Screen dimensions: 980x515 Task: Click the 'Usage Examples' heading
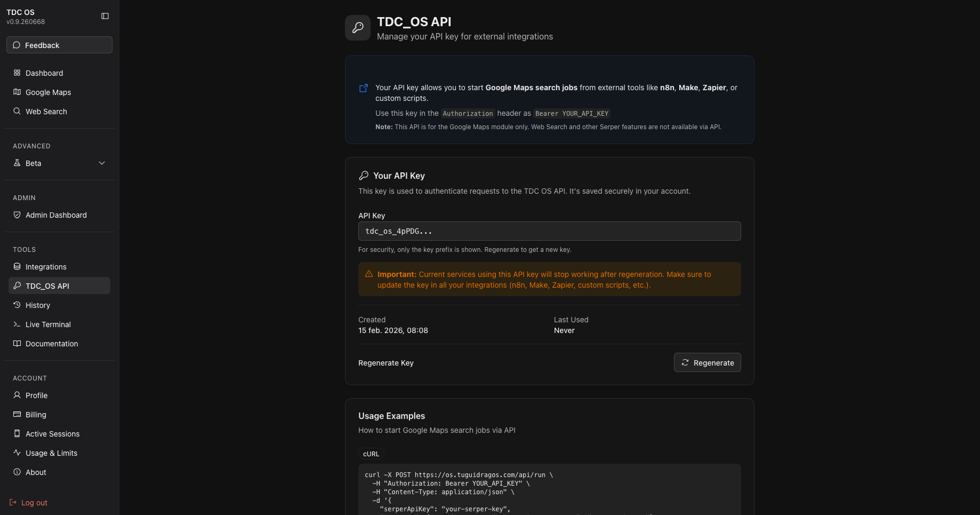[391, 416]
